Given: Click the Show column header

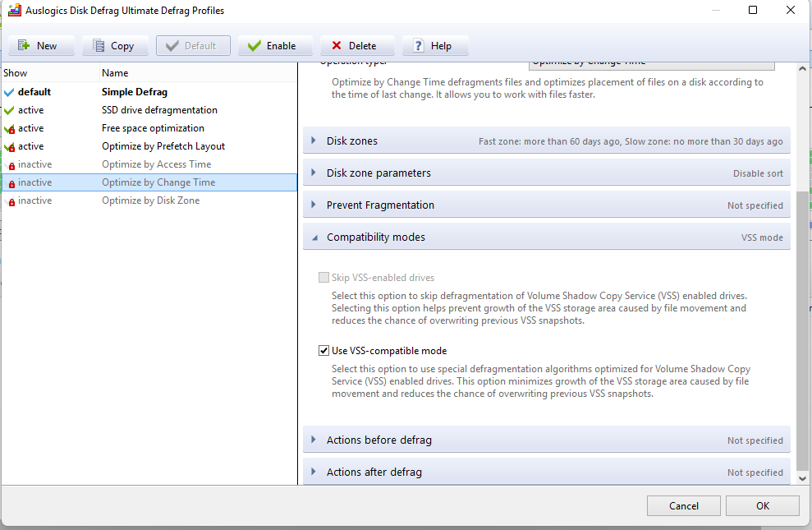Looking at the screenshot, I should click(50, 73).
